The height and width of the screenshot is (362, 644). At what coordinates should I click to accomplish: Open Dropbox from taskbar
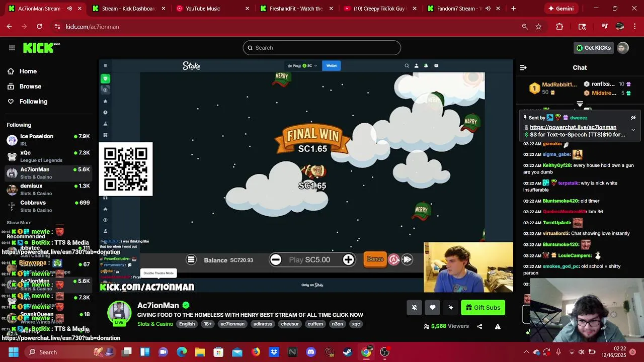[274, 352]
